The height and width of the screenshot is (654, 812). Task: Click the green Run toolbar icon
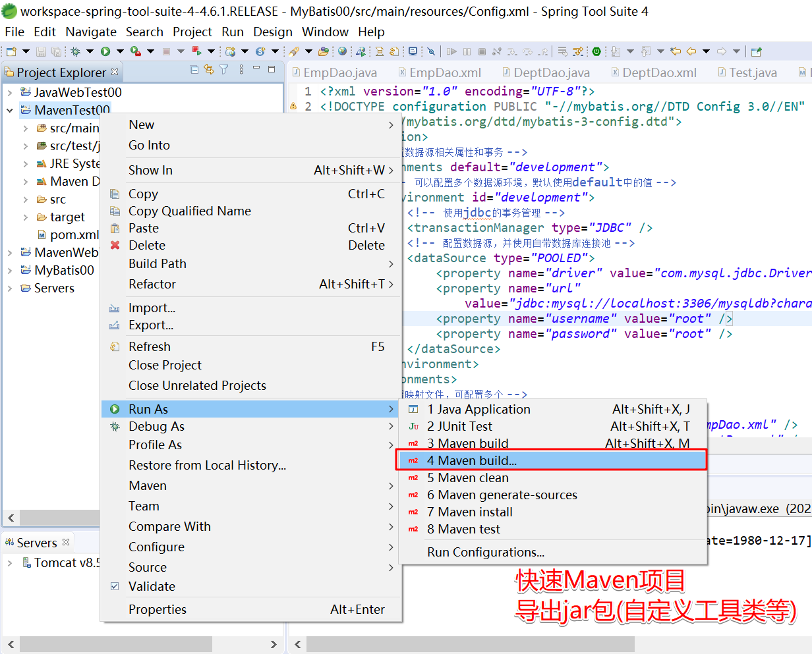[105, 51]
